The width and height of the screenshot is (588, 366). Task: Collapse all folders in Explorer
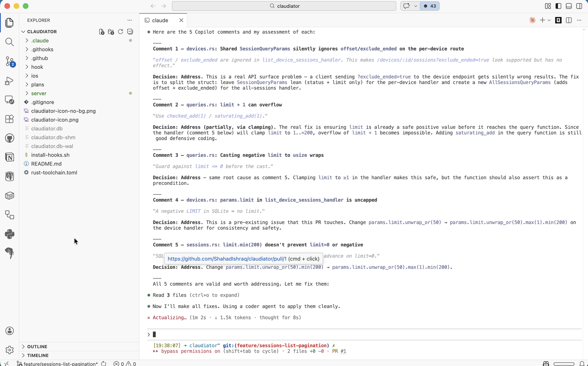coord(130,32)
